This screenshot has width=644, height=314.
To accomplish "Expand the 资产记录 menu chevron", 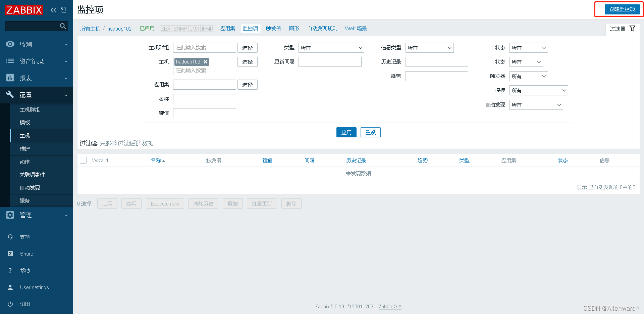I will [x=66, y=61].
